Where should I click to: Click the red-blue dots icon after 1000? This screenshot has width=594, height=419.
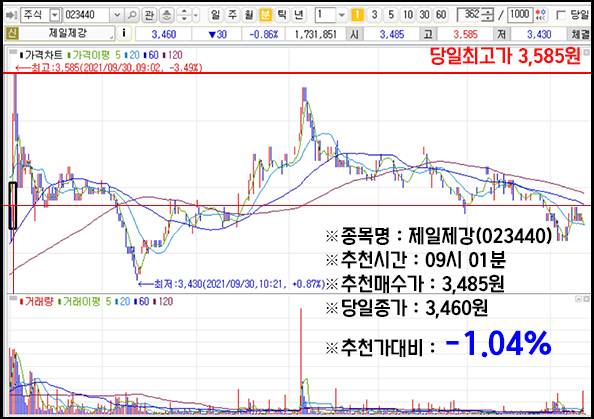541,15
